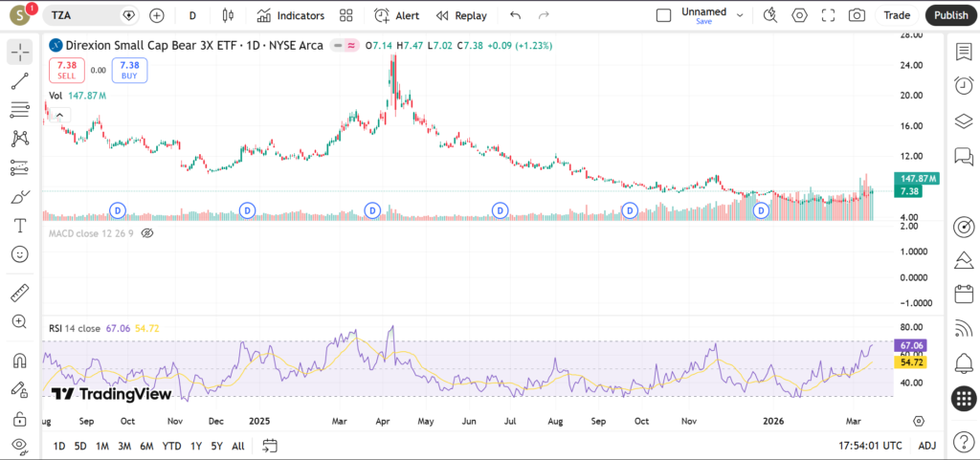980x460 pixels.
Task: Toggle hide all drawings eye icon
Action: coord(19,445)
